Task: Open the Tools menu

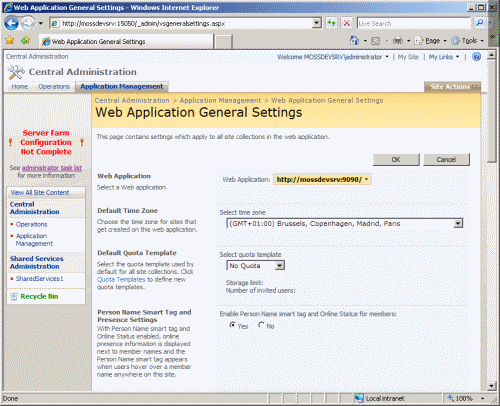Action: [467, 41]
